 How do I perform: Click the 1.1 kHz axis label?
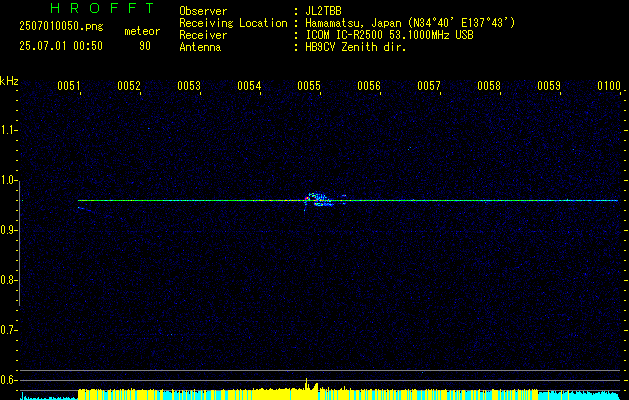click(x=9, y=130)
